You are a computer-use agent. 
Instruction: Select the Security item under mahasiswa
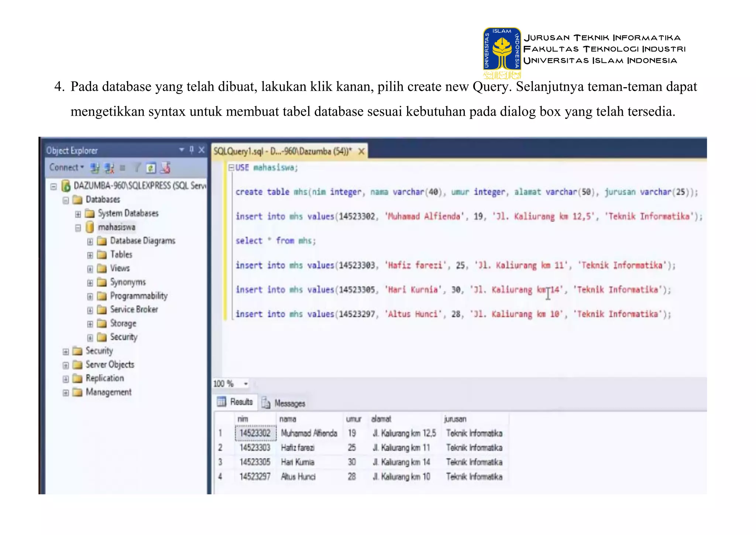[124, 337]
